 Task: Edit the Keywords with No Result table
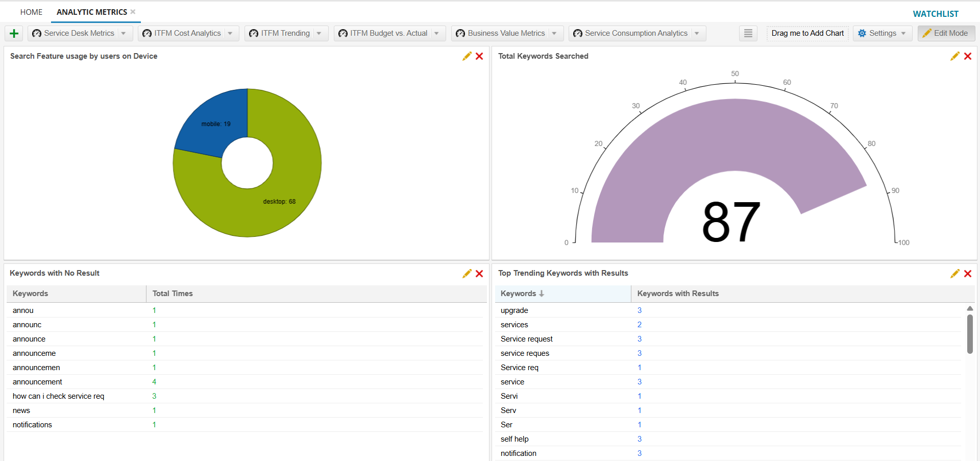pyautogui.click(x=467, y=274)
